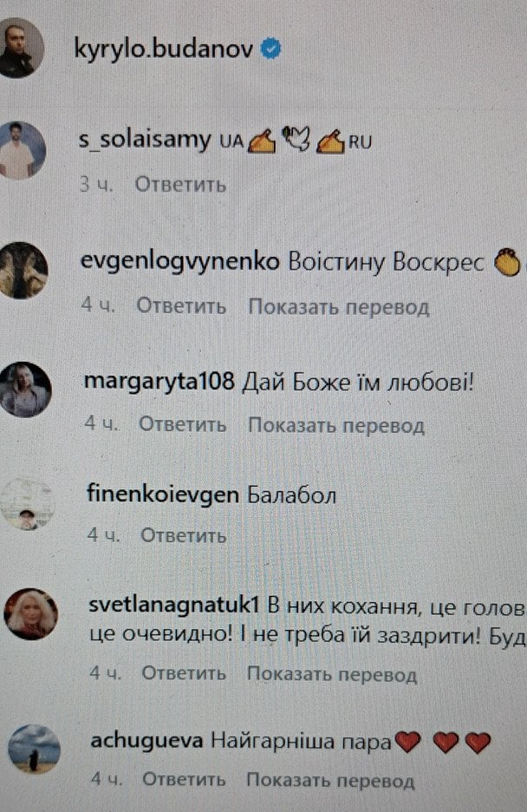
Task: Reply to margaryta108's comment
Action: [183, 424]
